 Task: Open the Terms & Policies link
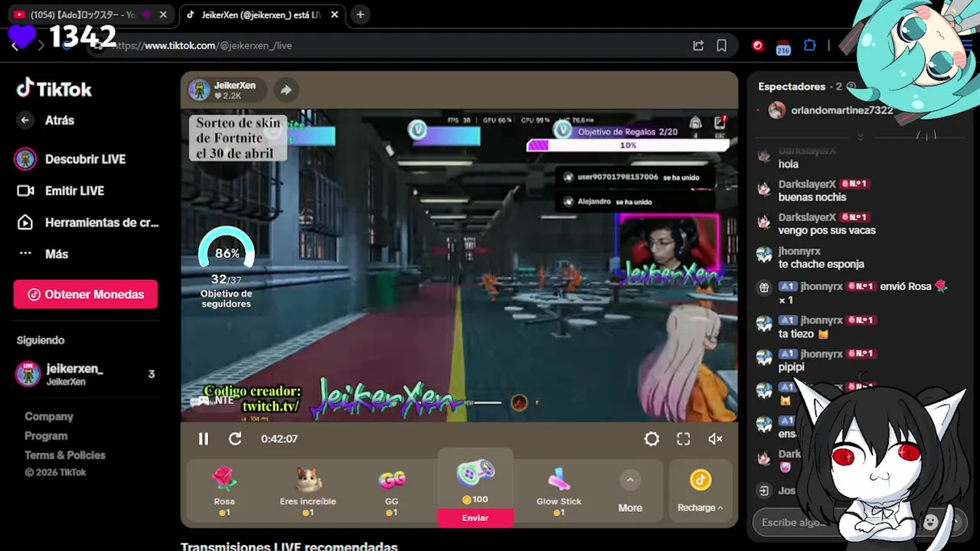[65, 455]
